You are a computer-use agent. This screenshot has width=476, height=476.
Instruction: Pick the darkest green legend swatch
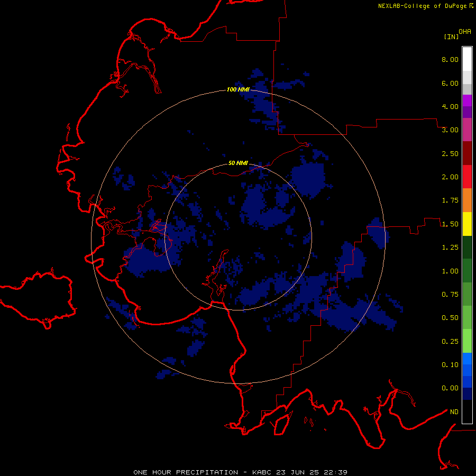click(467, 247)
